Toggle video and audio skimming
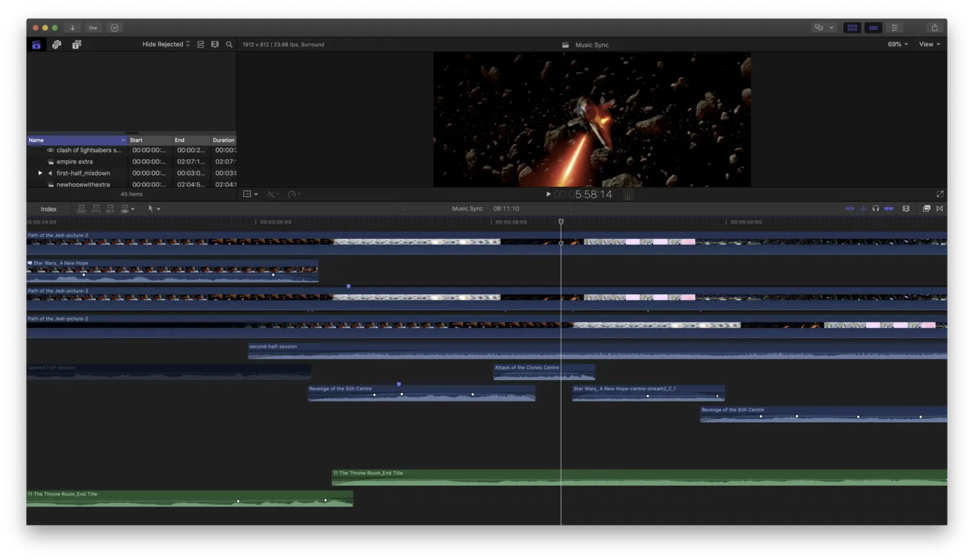Image resolution: width=975 pixels, height=560 pixels. tap(850, 209)
